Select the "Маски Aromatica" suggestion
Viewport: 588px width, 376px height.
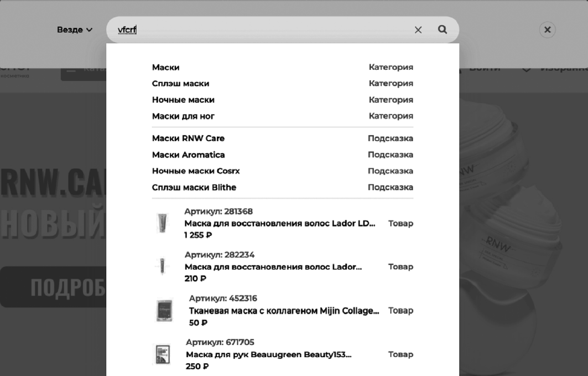(x=188, y=155)
